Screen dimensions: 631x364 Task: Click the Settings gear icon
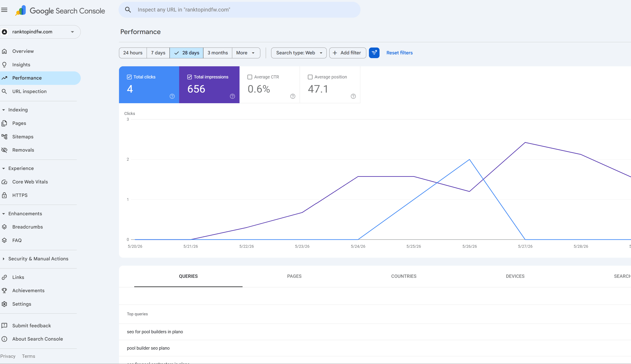point(4,304)
